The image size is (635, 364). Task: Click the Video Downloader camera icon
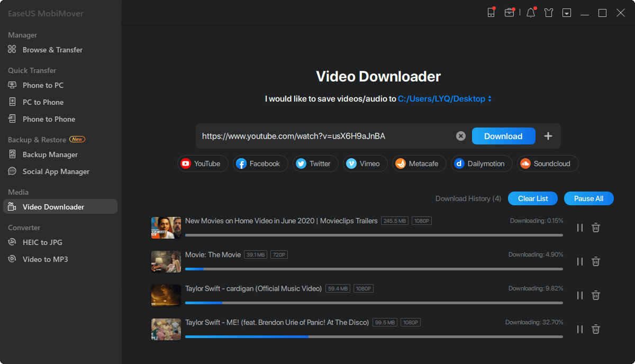click(x=12, y=207)
